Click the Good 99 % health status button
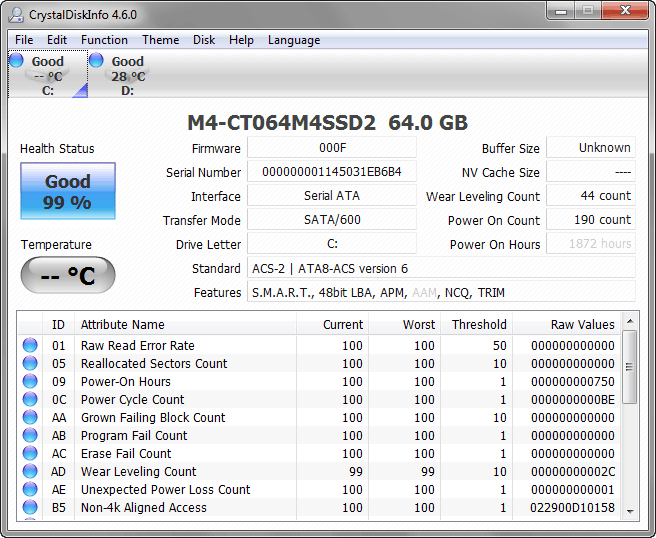This screenshot has width=656, height=538. 68,191
